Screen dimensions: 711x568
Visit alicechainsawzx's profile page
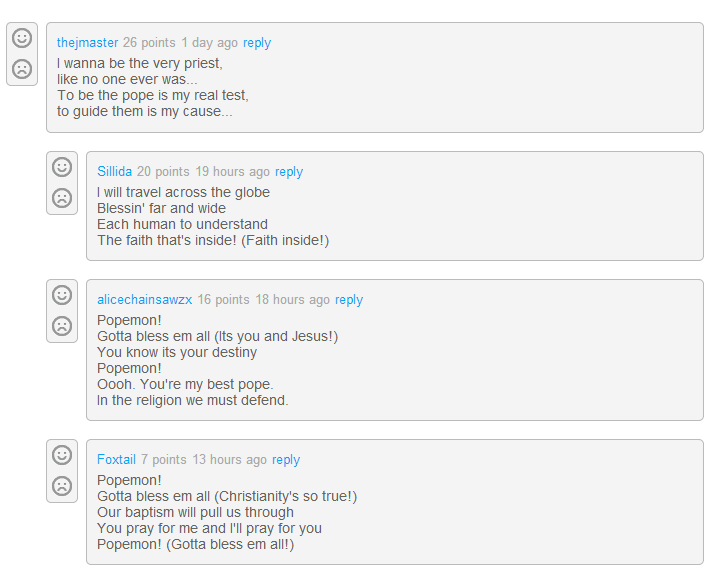[x=144, y=300]
